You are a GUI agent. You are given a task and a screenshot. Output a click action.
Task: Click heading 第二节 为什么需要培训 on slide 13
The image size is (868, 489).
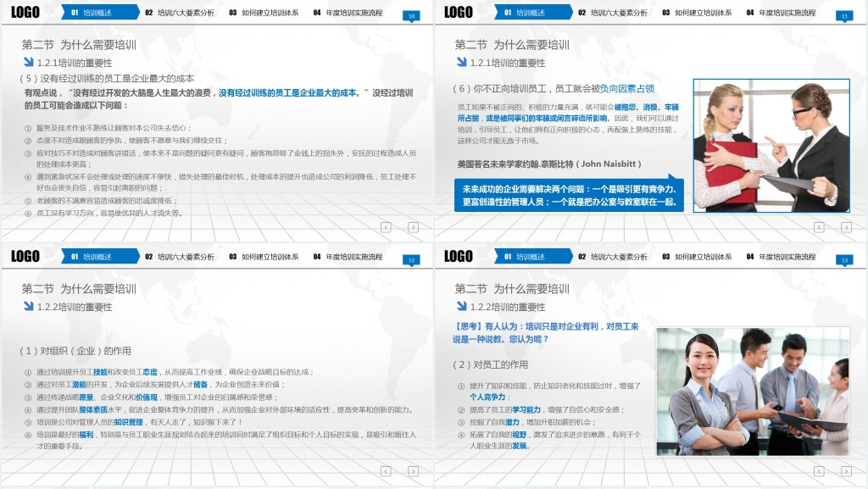click(512, 289)
